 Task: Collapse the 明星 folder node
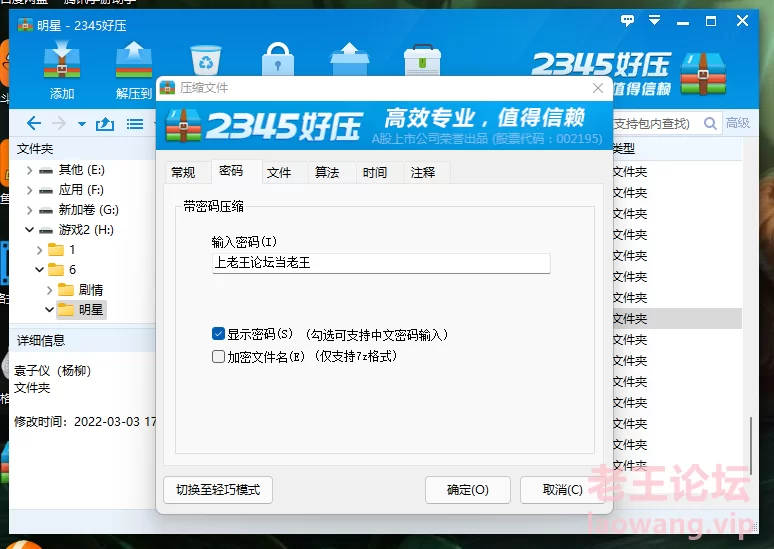[49, 310]
